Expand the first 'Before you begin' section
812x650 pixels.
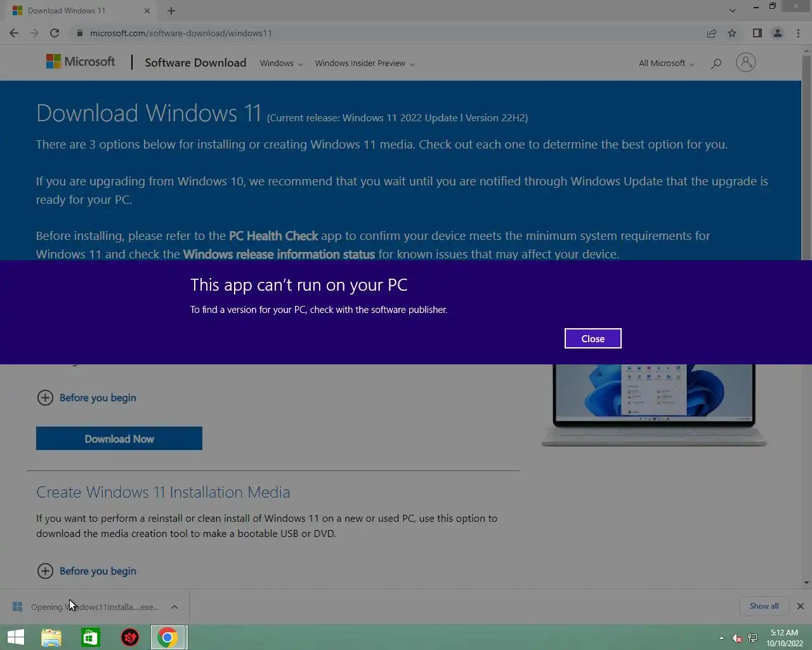86,397
